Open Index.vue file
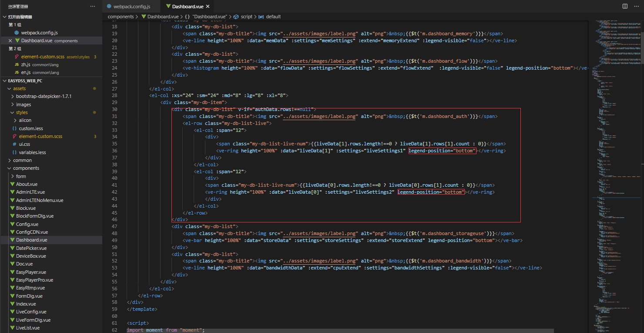 [x=51, y=304]
